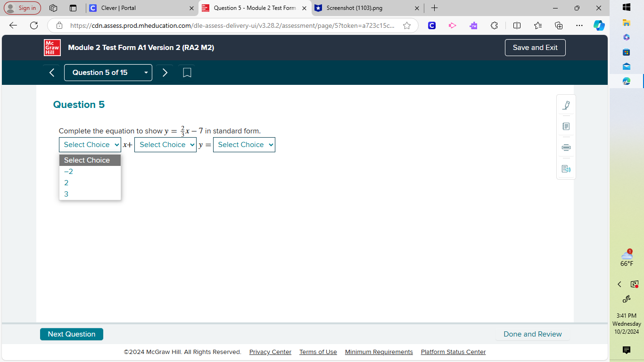Go to the previous question arrow

click(52, 73)
